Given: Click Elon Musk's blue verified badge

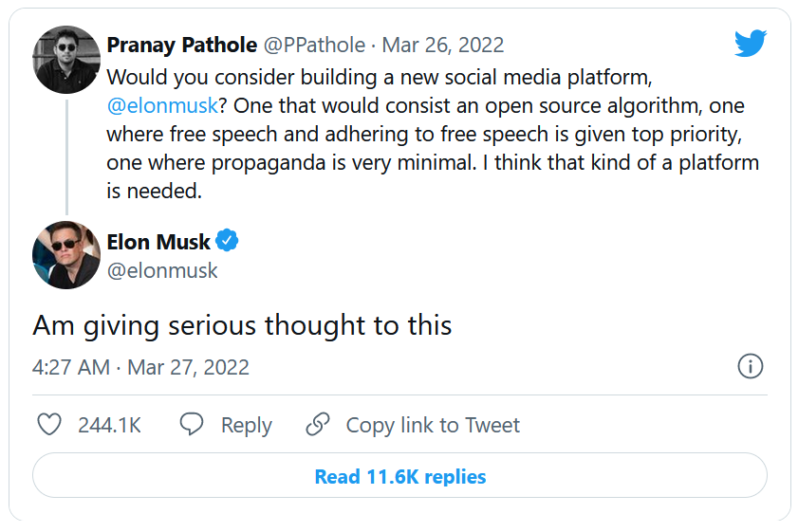Looking at the screenshot, I should coord(228,242).
